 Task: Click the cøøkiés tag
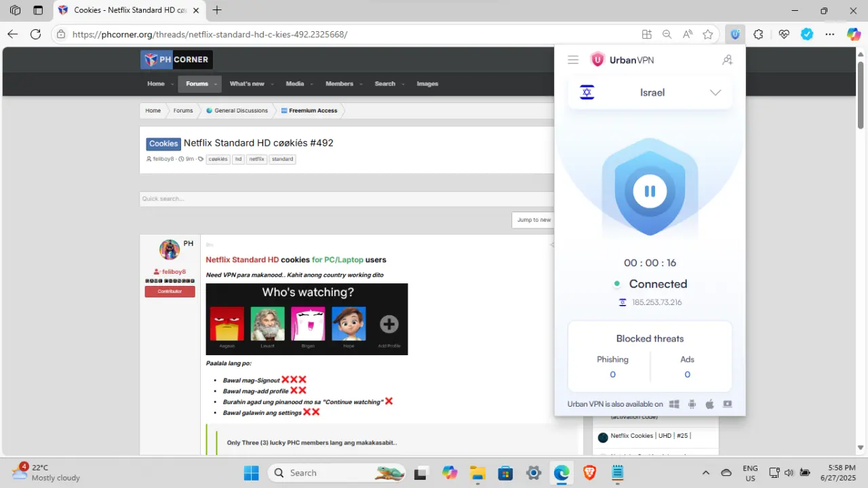click(x=218, y=159)
